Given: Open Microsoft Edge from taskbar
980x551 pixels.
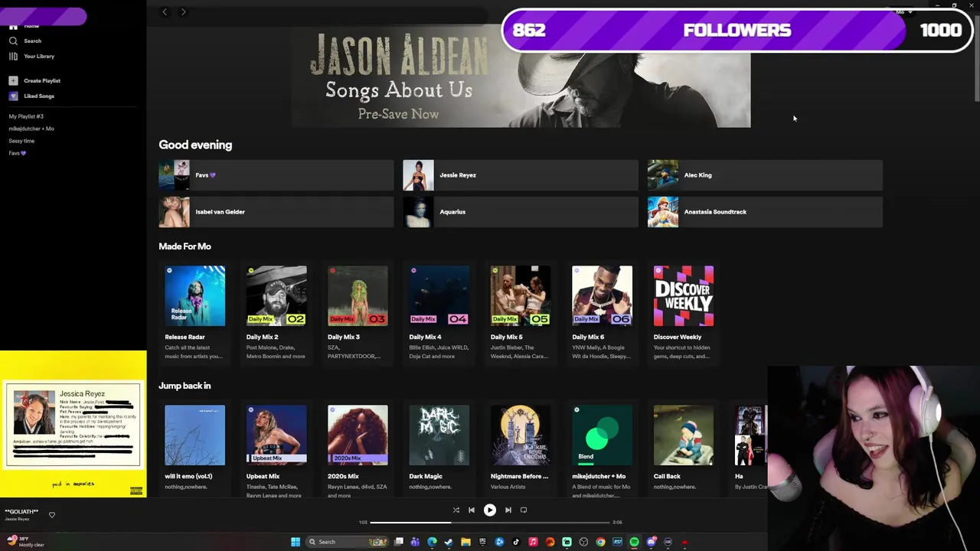Looking at the screenshot, I should pyautogui.click(x=432, y=542).
